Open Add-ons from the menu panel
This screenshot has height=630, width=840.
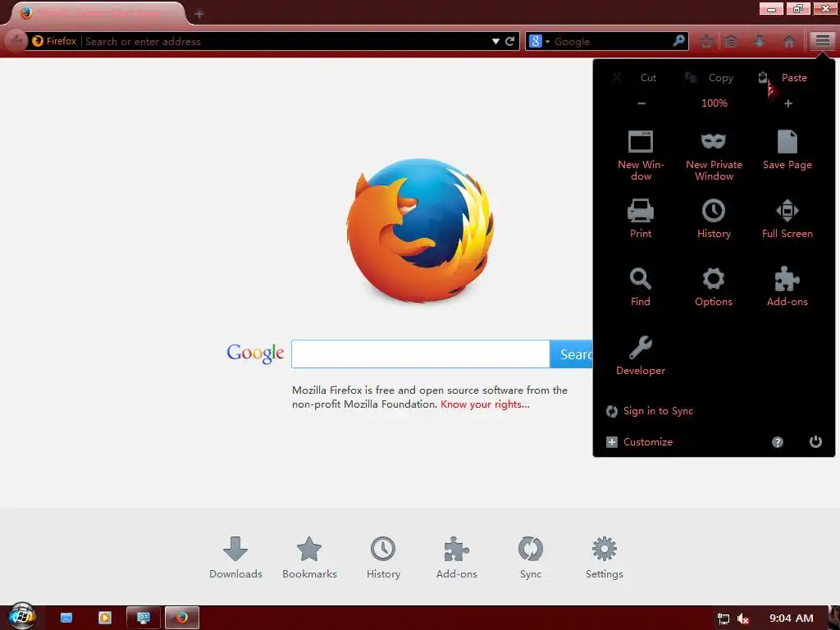[787, 286]
